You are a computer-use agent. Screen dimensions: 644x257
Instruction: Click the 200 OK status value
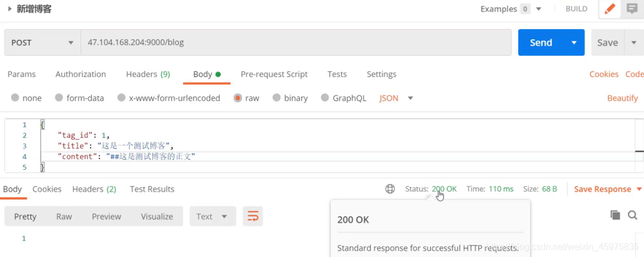click(x=444, y=189)
